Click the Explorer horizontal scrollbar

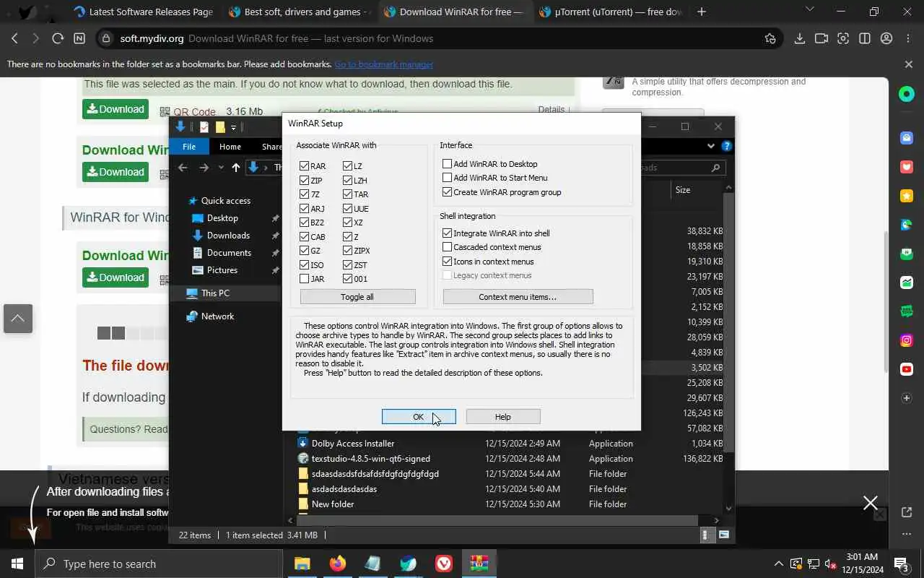[498, 519]
